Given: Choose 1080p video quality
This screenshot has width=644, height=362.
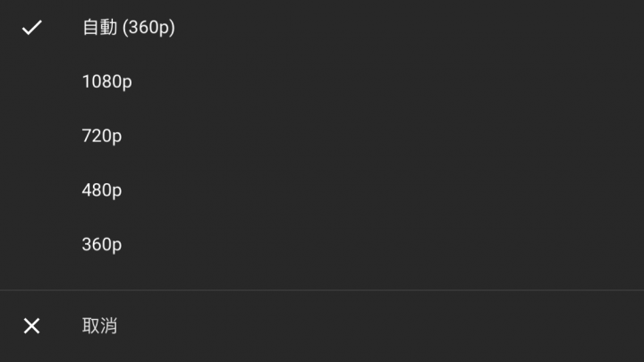Looking at the screenshot, I should coord(322,81).
